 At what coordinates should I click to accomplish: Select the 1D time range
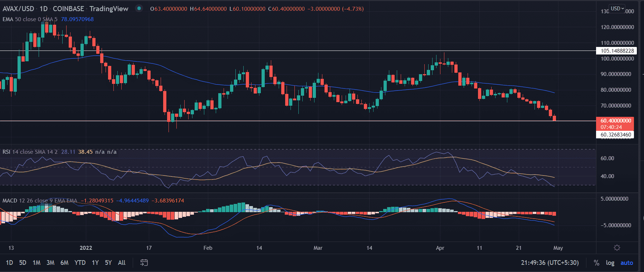10,263
